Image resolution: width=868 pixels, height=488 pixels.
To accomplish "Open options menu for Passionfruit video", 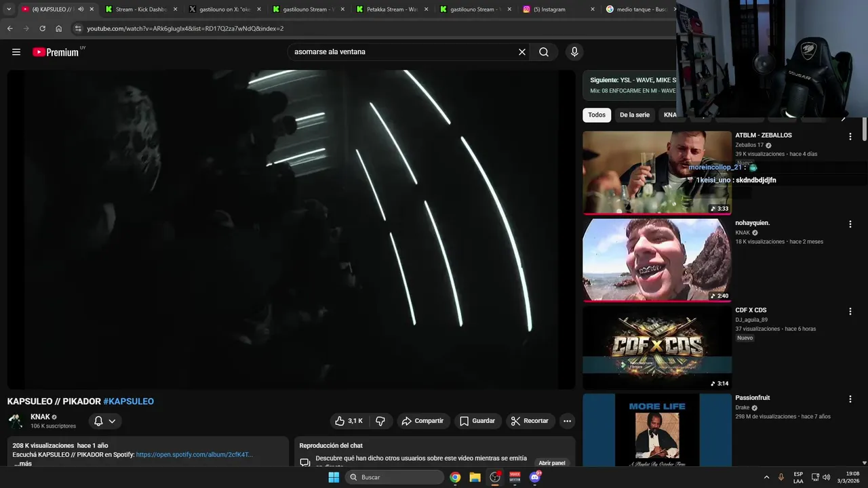I will (x=850, y=399).
